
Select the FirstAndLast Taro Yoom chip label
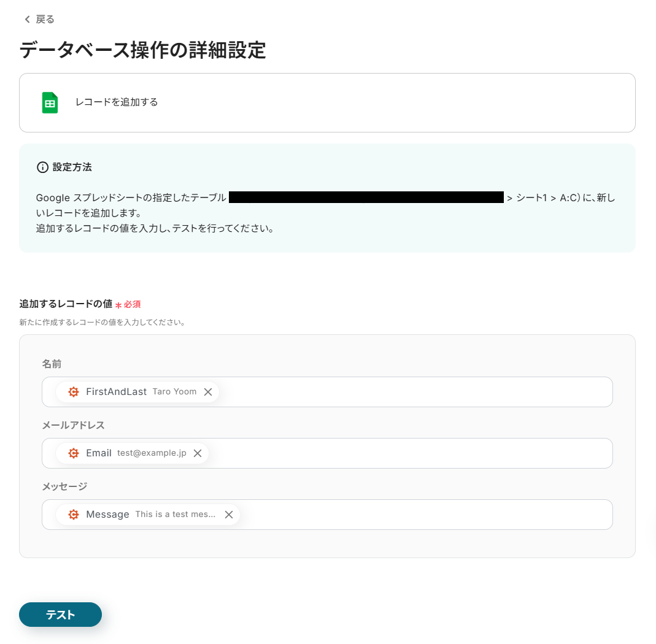click(141, 392)
